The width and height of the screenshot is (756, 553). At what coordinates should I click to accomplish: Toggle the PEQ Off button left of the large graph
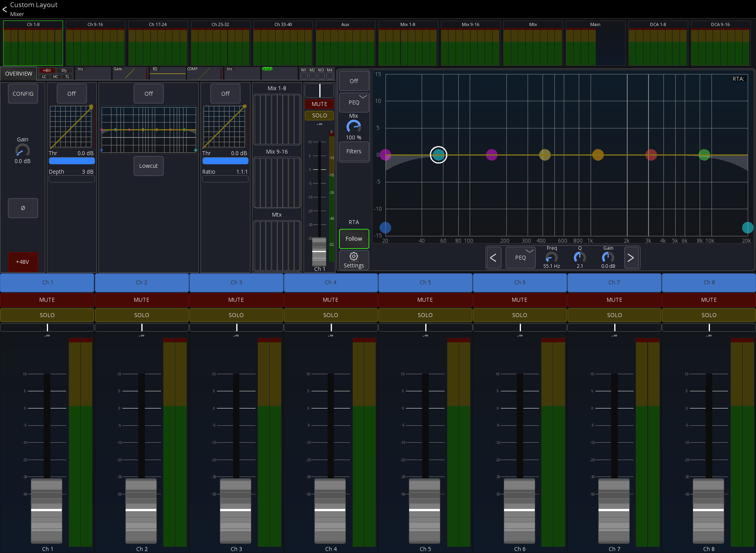(354, 81)
